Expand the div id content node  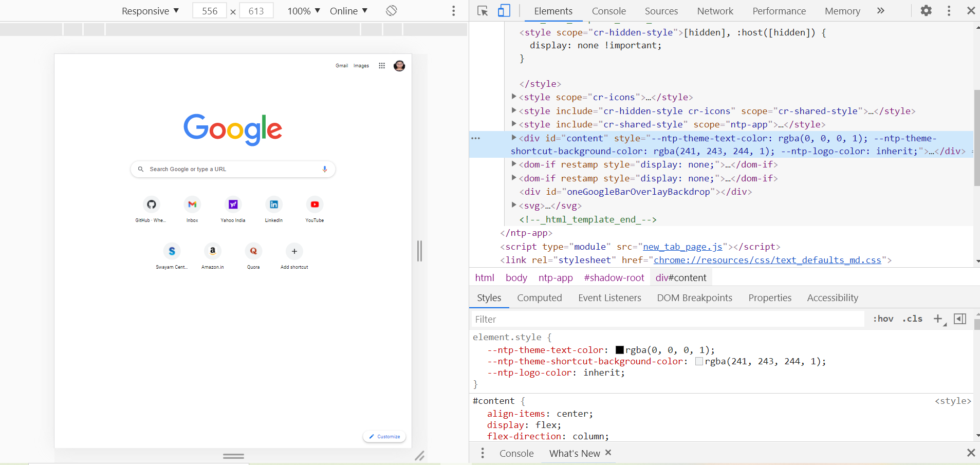[x=513, y=138]
